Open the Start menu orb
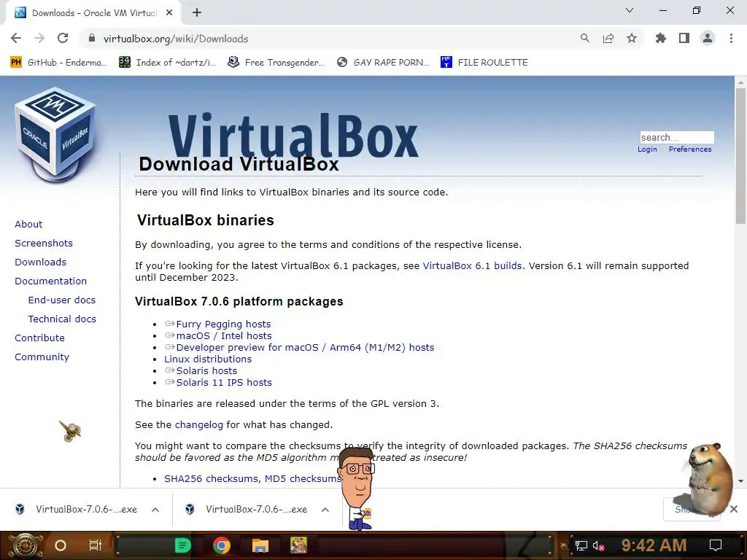747x560 pixels. click(24, 545)
